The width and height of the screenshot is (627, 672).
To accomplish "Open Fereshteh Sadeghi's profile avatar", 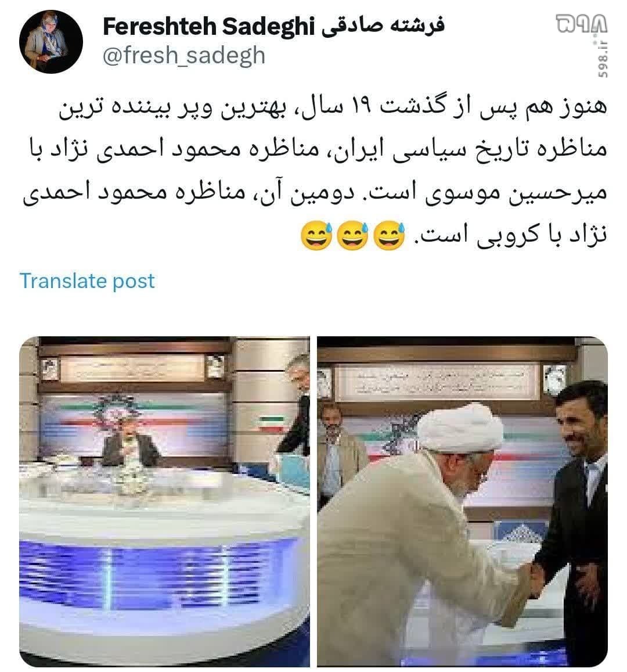I will pyautogui.click(x=51, y=42).
